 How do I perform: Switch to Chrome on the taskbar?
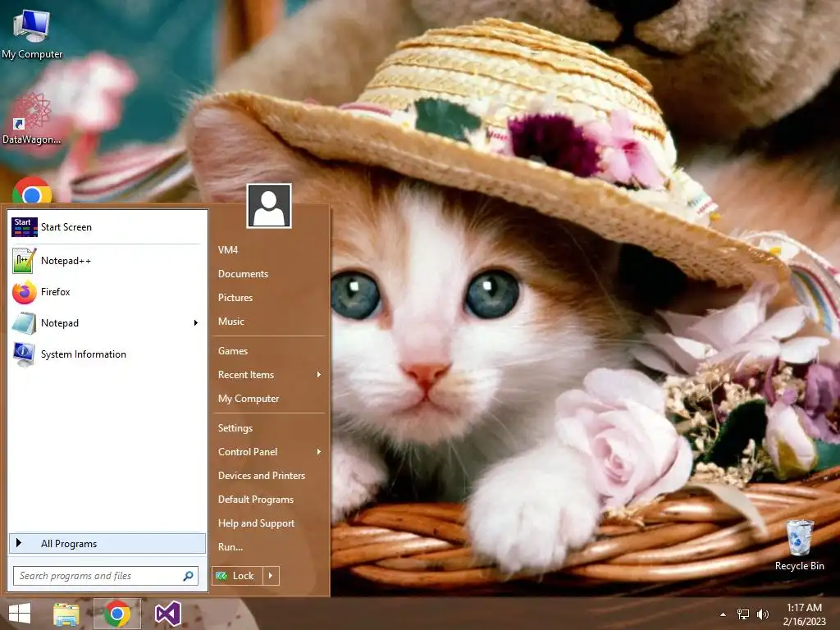pyautogui.click(x=117, y=614)
